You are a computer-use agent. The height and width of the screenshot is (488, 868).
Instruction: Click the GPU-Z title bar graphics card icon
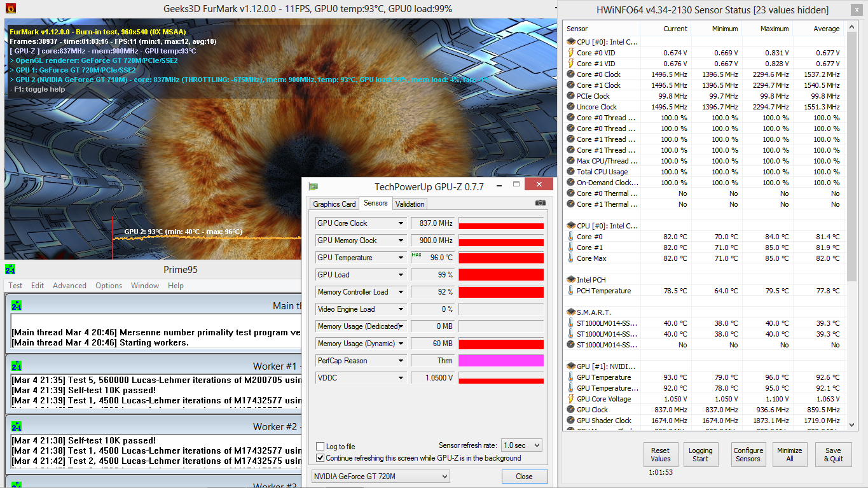(x=313, y=186)
